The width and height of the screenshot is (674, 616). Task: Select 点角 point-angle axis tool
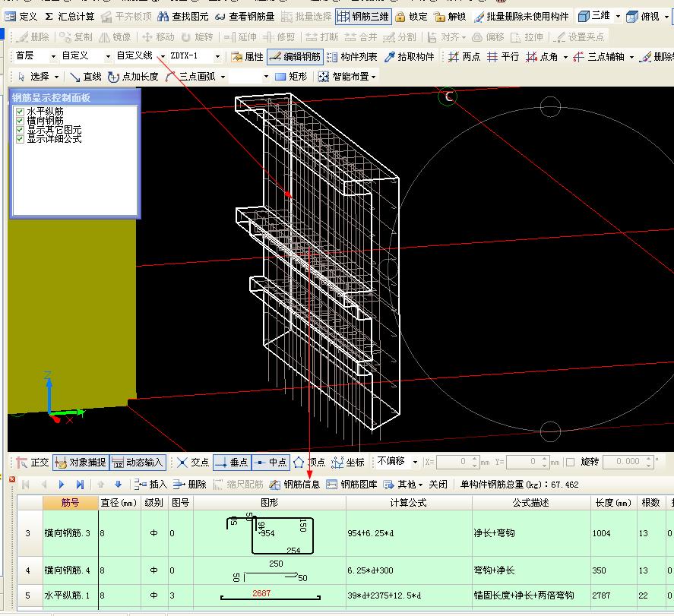[542, 57]
